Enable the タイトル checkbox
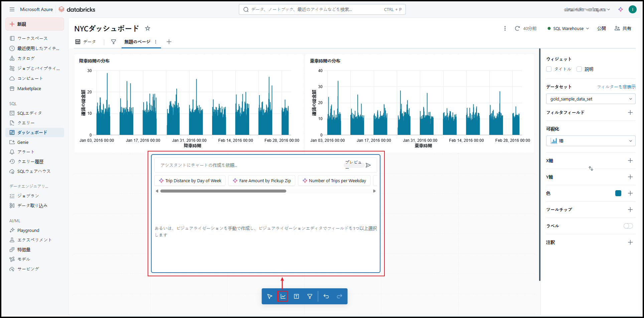Screen dimensions: 644x318 click(549, 69)
